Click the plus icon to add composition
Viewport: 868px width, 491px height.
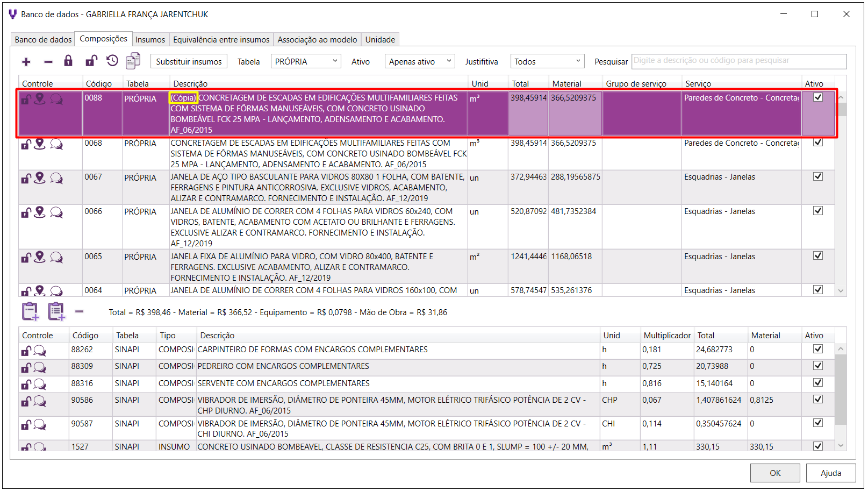click(x=26, y=62)
